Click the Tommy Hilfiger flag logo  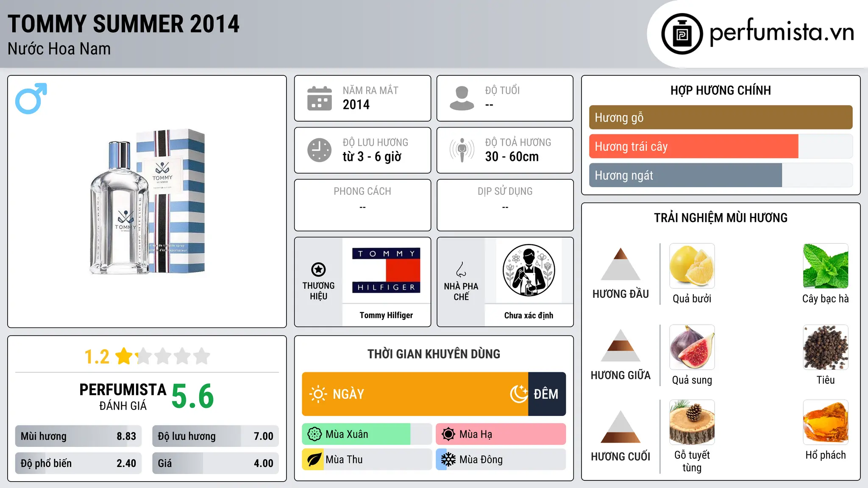[386, 270]
